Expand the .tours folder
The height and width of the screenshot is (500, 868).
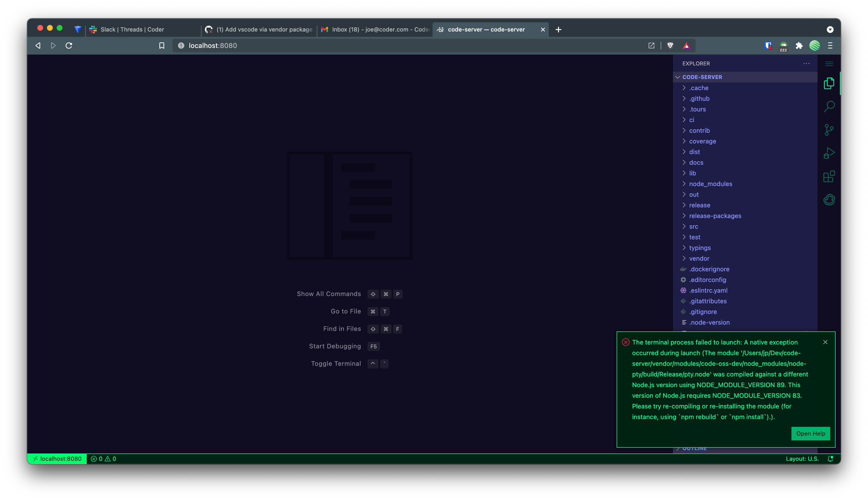(745, 109)
